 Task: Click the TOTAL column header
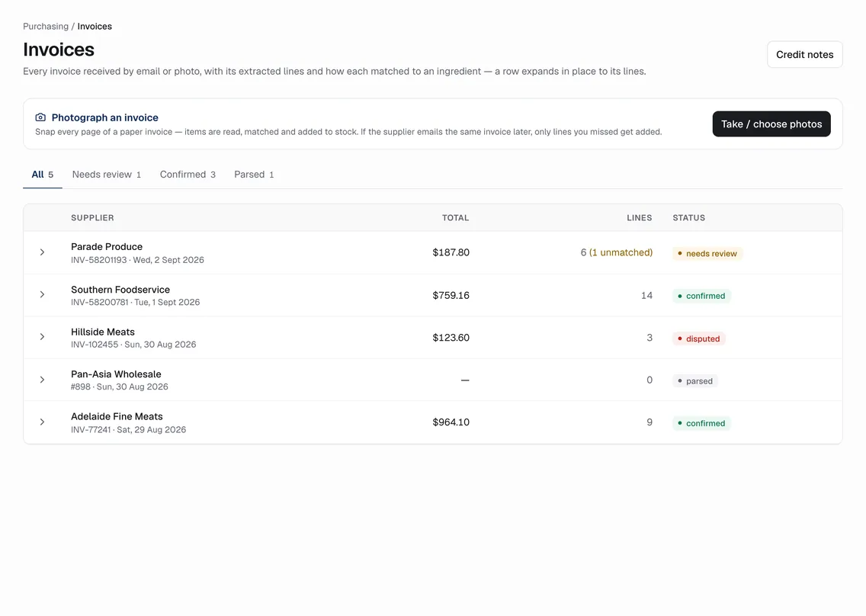coord(455,218)
